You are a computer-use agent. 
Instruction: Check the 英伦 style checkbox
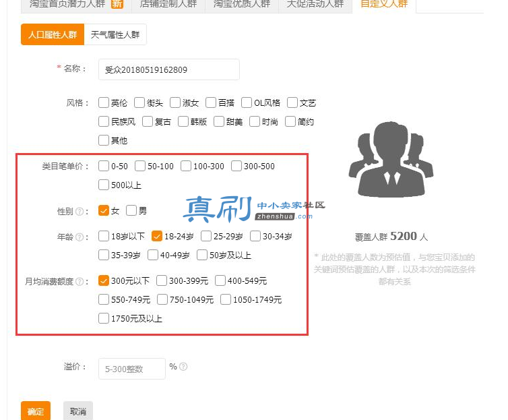(104, 102)
